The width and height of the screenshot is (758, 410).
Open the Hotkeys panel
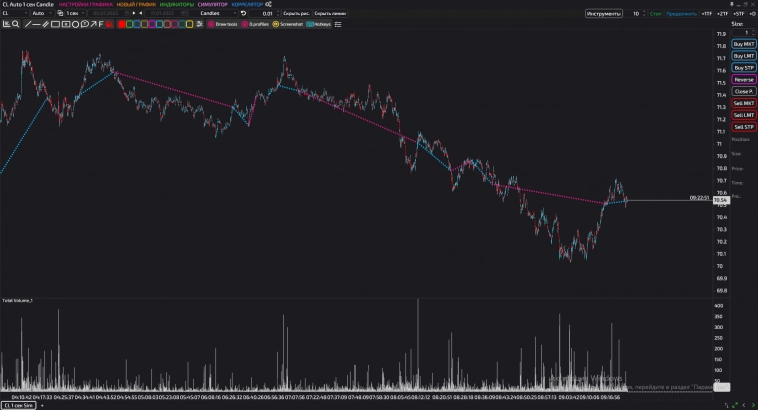pos(320,23)
